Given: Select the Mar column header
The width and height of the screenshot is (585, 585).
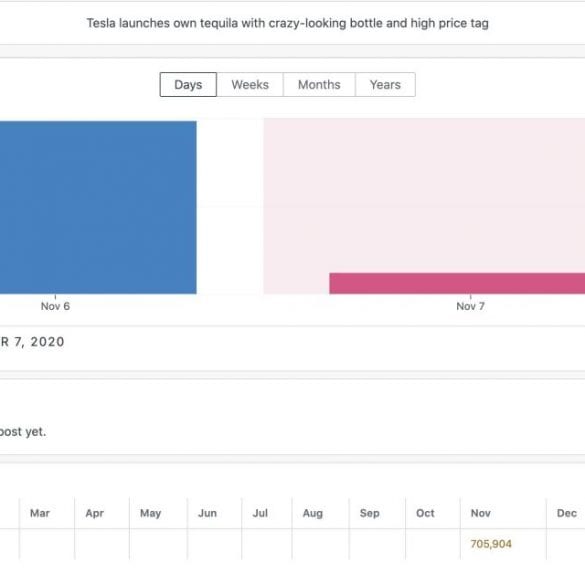Looking at the screenshot, I should click(40, 513).
